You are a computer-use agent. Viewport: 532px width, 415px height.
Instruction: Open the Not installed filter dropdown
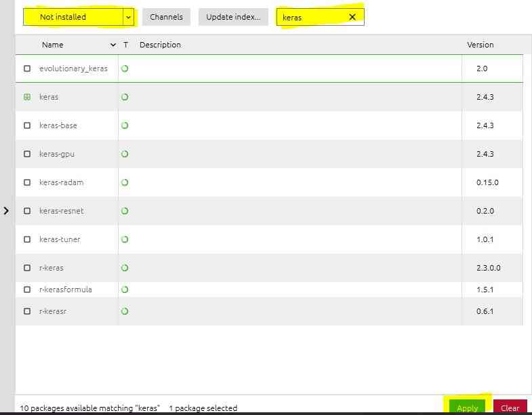click(79, 17)
